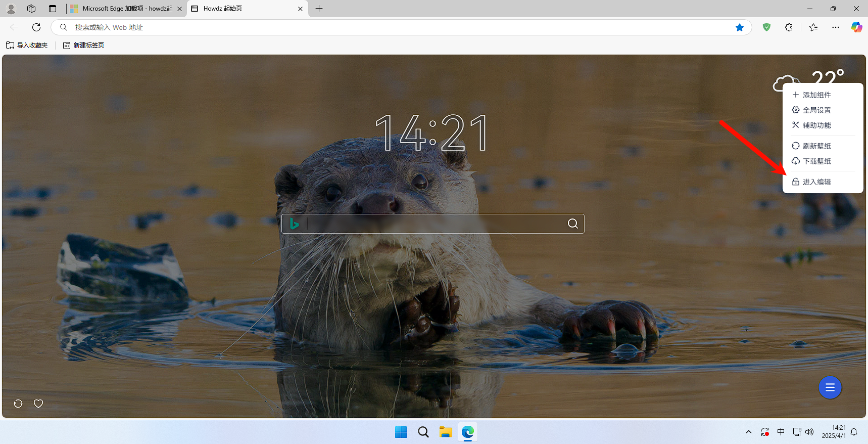The height and width of the screenshot is (444, 868).
Task: Open the green shield extension icon
Action: point(766,27)
